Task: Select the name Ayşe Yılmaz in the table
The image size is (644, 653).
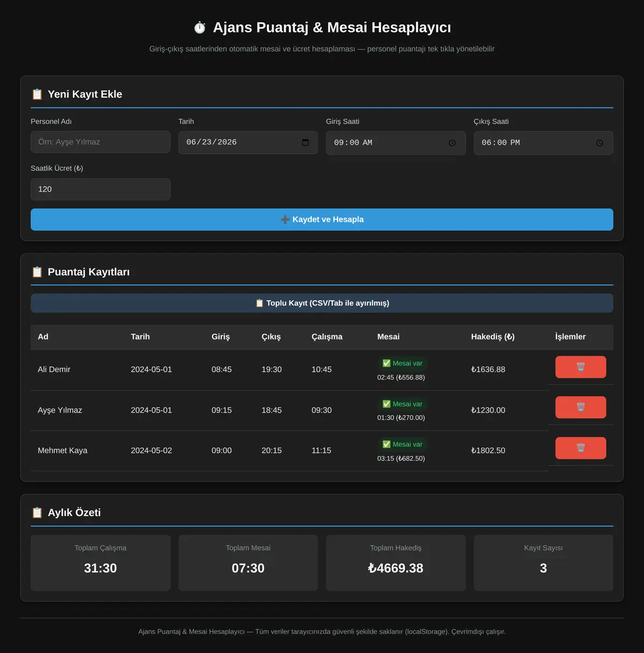Action: click(60, 410)
